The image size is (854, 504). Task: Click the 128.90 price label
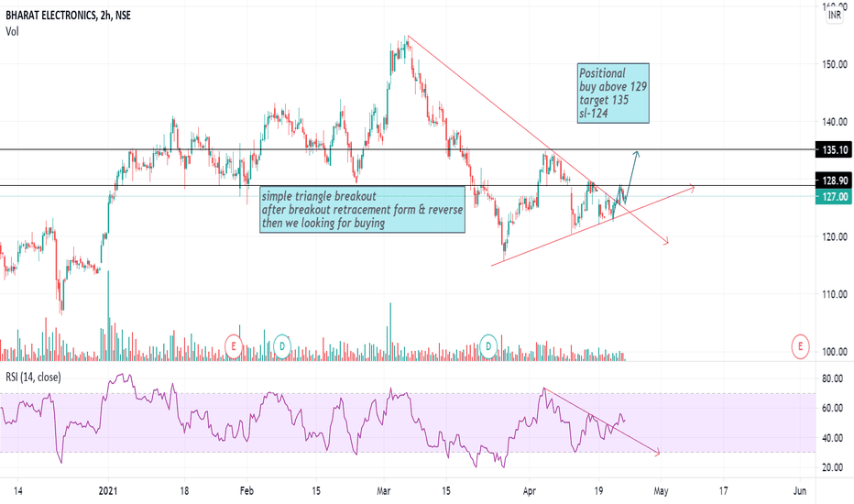coord(835,181)
